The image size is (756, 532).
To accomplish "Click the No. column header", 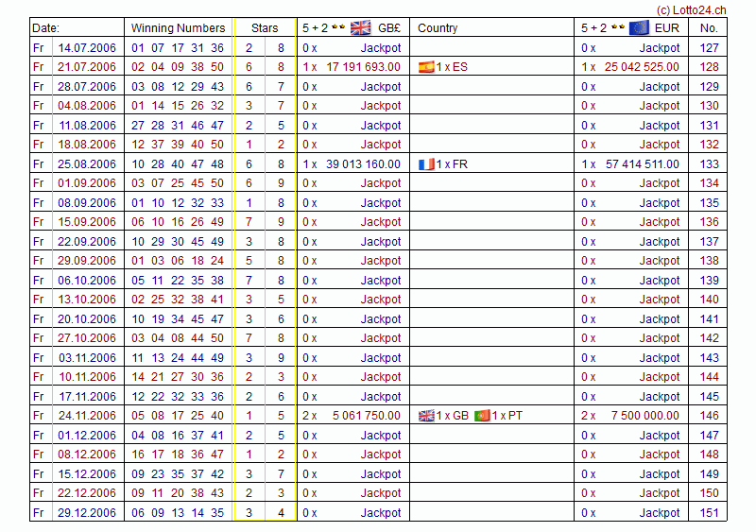I will (709, 28).
